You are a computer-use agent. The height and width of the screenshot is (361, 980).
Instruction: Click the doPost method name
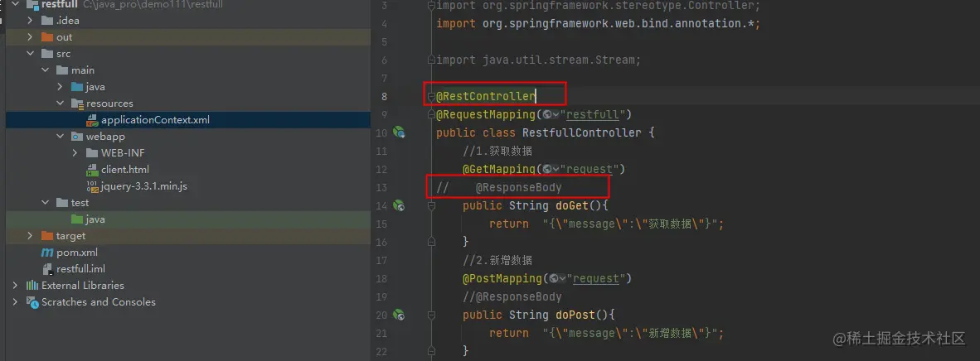(575, 315)
